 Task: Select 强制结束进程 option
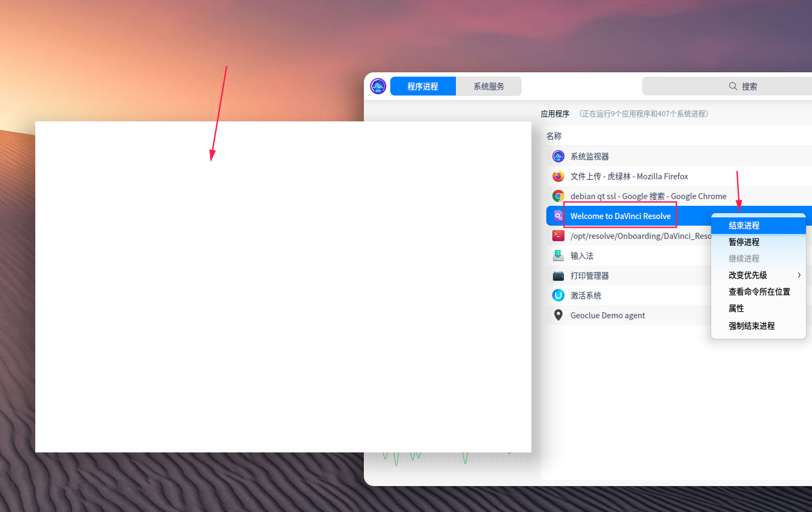[x=751, y=326]
